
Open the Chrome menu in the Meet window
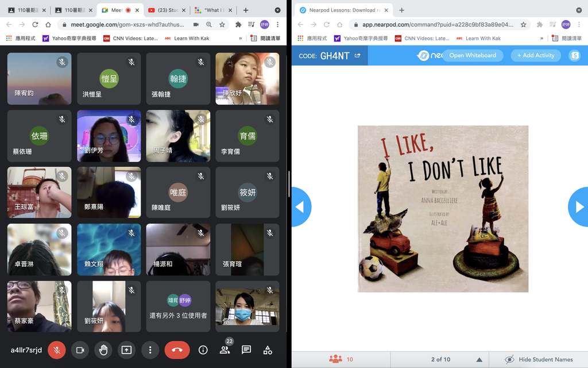click(277, 24)
